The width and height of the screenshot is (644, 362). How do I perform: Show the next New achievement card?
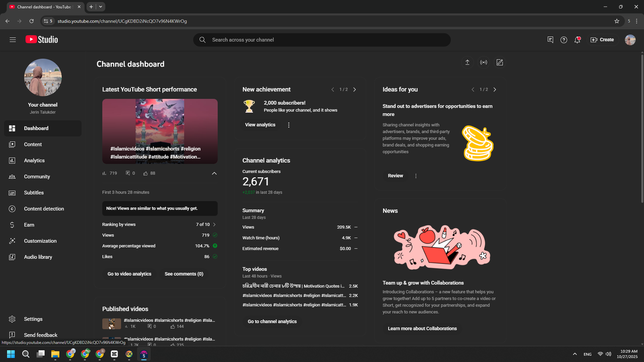coord(355,90)
